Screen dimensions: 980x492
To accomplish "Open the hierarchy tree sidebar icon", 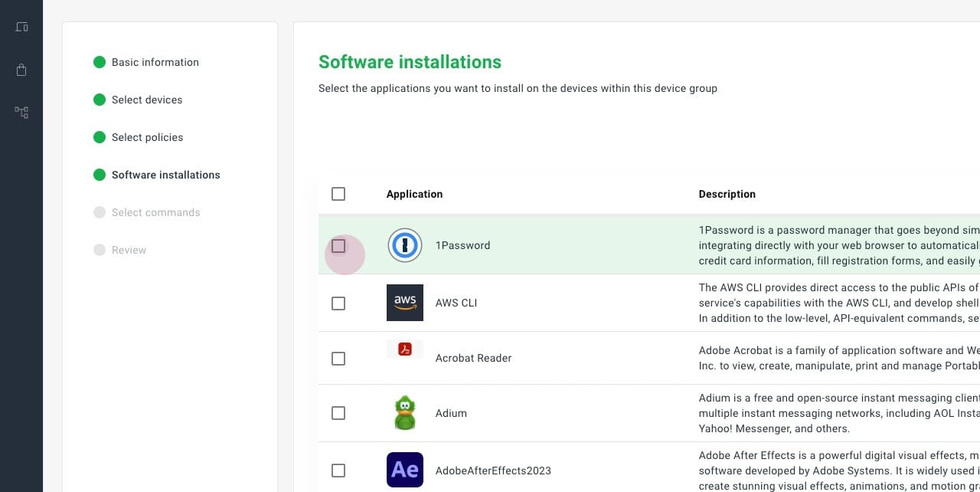I will (21, 113).
